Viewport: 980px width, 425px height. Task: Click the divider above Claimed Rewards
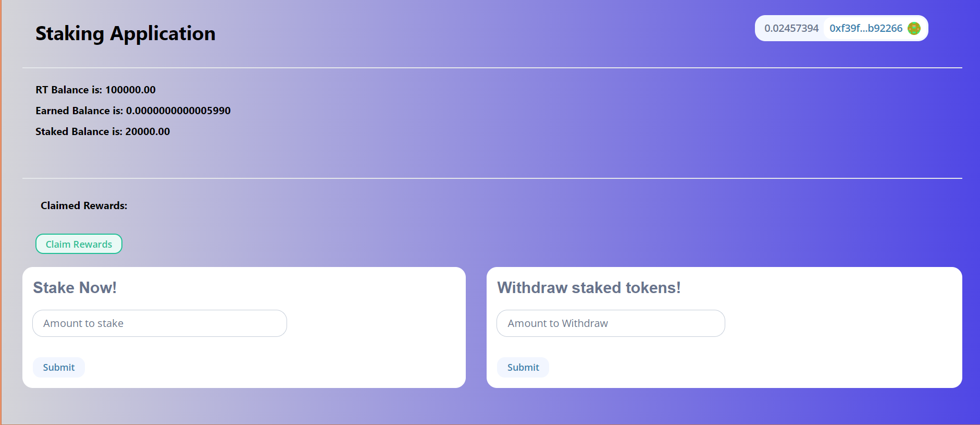point(492,178)
